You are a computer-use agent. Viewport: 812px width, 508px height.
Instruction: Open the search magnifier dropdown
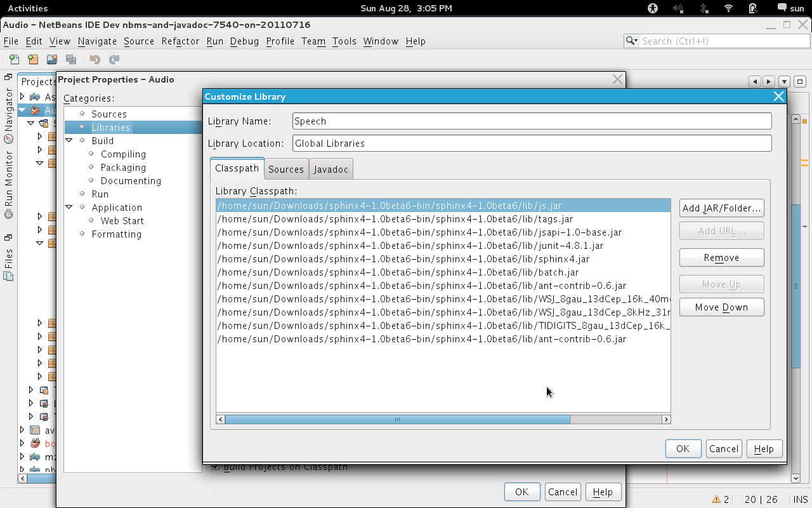click(x=632, y=41)
